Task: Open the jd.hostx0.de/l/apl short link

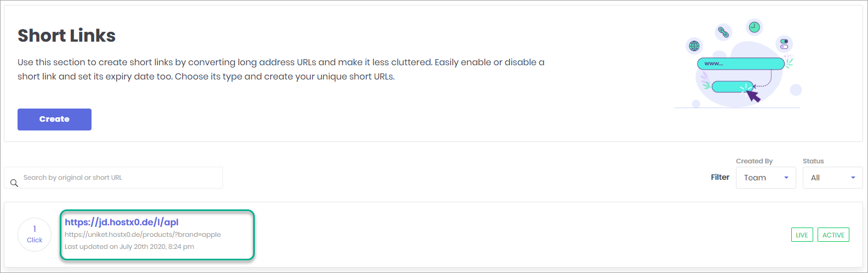Action: (x=122, y=222)
